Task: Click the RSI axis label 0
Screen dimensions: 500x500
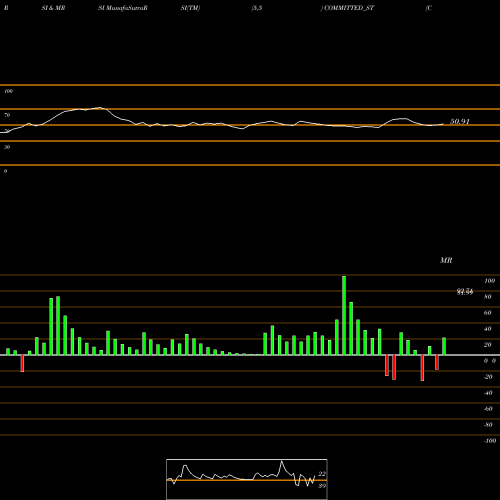Action: click(x=5, y=171)
